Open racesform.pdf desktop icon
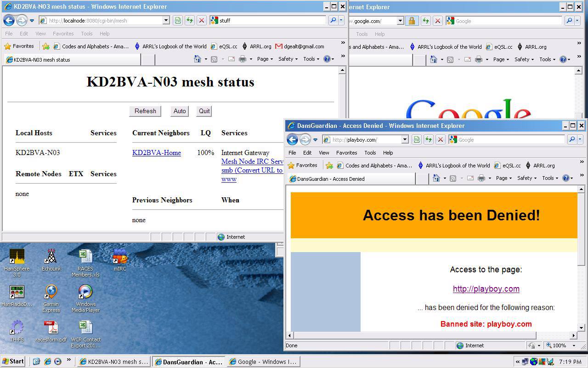588x368 pixels. pyautogui.click(x=51, y=331)
